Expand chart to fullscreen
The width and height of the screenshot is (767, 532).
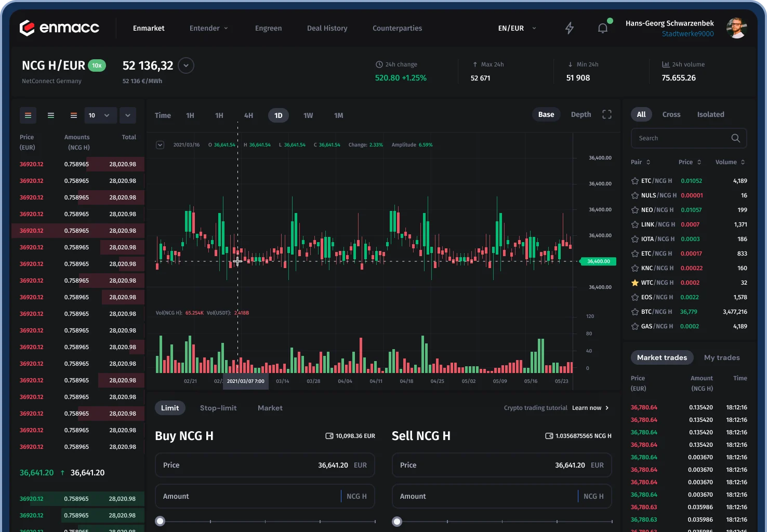coord(607,114)
